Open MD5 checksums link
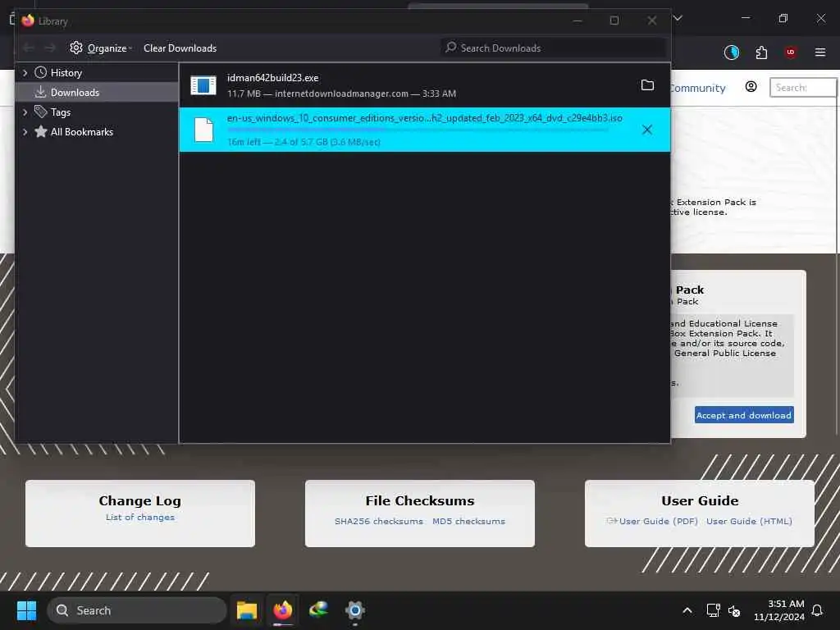 468,521
